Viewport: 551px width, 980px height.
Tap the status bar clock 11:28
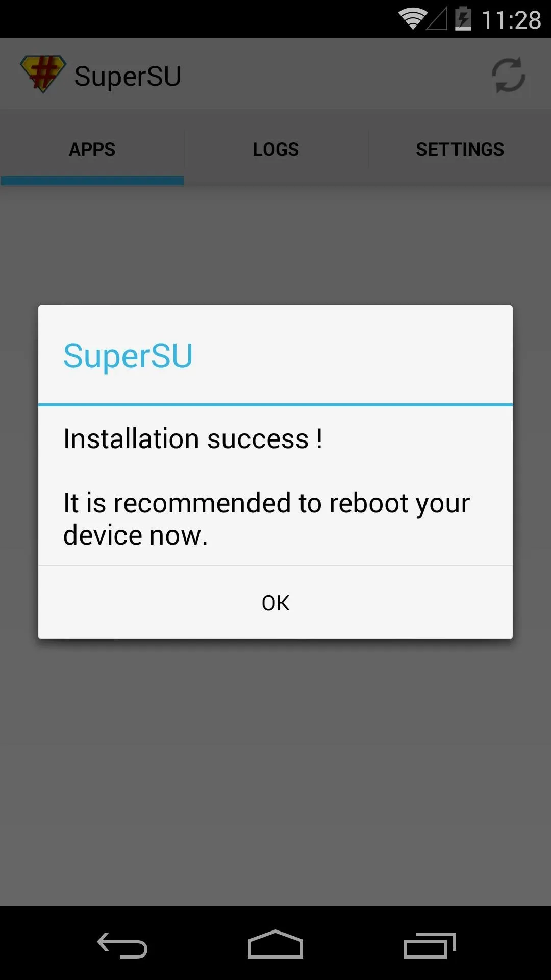pos(511,20)
